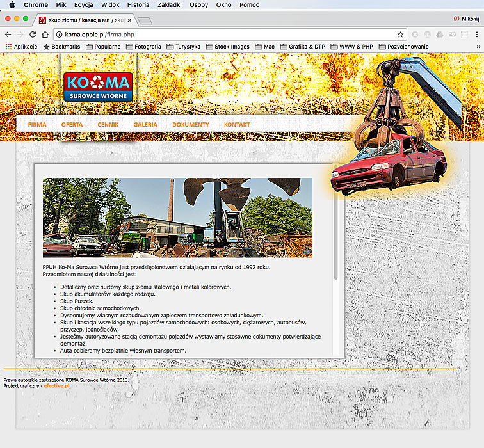This screenshot has width=484, height=448.
Task: Close the 'skup złomu' browser tab
Action: pyautogui.click(x=129, y=20)
